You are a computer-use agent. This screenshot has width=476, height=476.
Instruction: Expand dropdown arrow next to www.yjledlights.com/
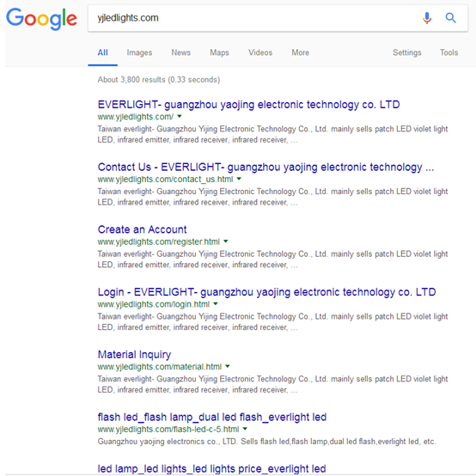point(180,116)
